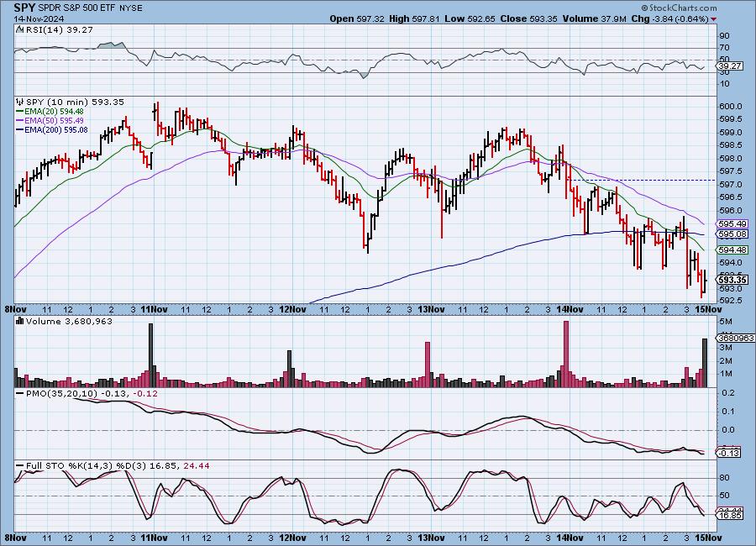Viewport: 756px width, 546px height.
Task: Click the 12Nov label on the bottom axis
Action: pos(292,538)
